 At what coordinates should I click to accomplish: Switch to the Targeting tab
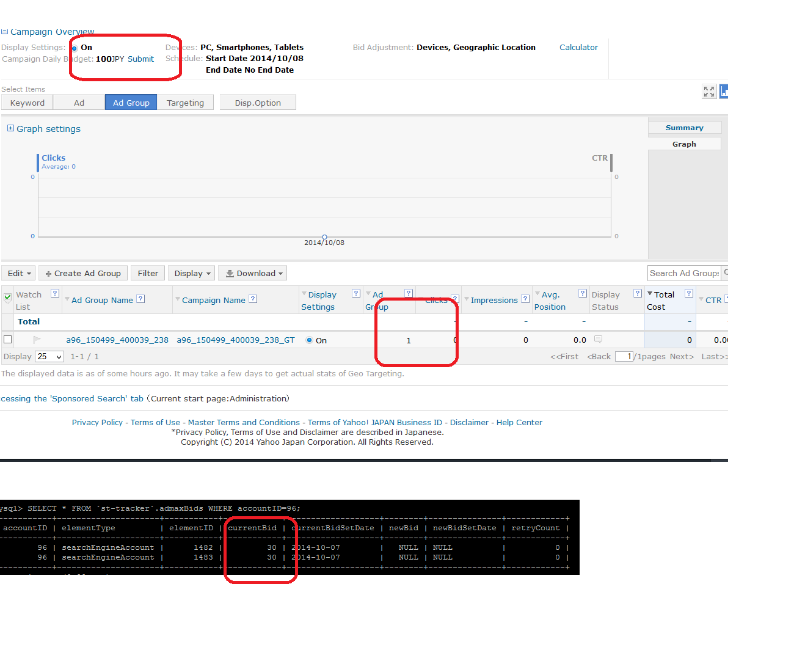tap(186, 103)
